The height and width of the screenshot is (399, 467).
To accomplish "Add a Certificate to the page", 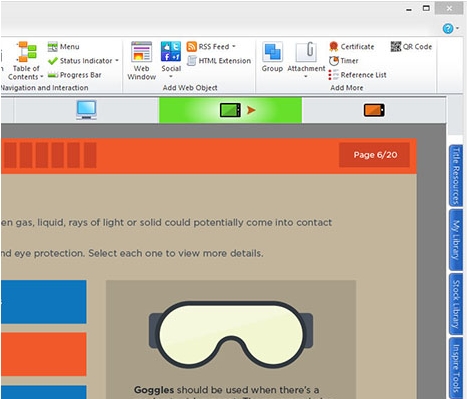I will tap(352, 47).
